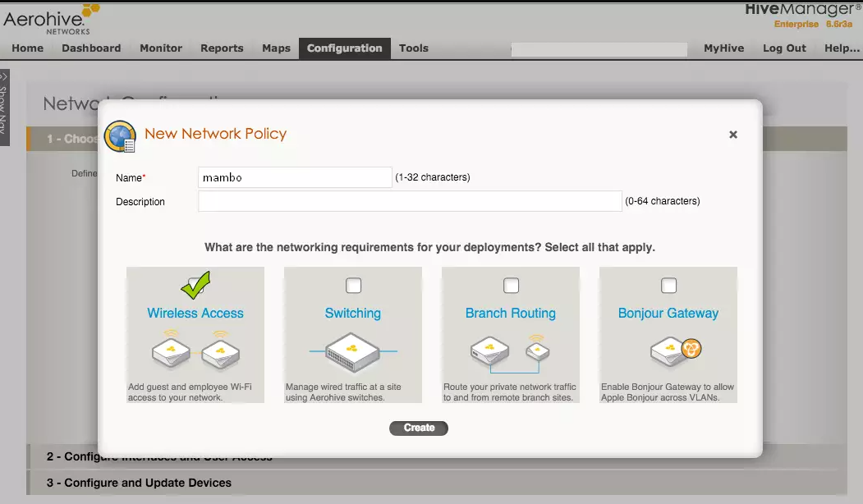The image size is (863, 504).
Task: Click the search box in top navigation
Action: coord(599,49)
